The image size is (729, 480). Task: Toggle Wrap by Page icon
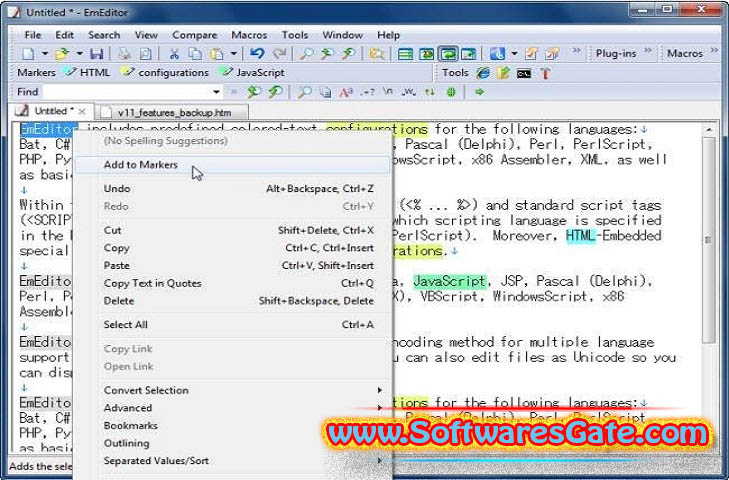(468, 54)
